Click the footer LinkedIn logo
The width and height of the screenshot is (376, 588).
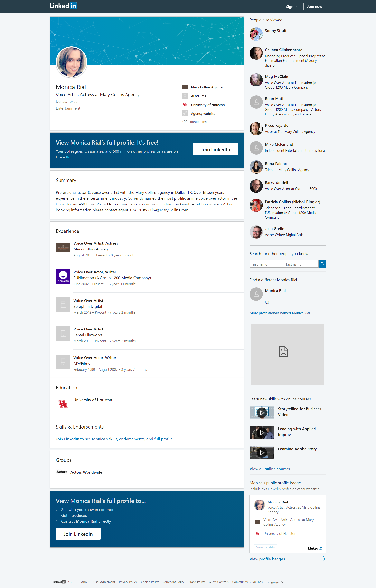[x=59, y=582]
